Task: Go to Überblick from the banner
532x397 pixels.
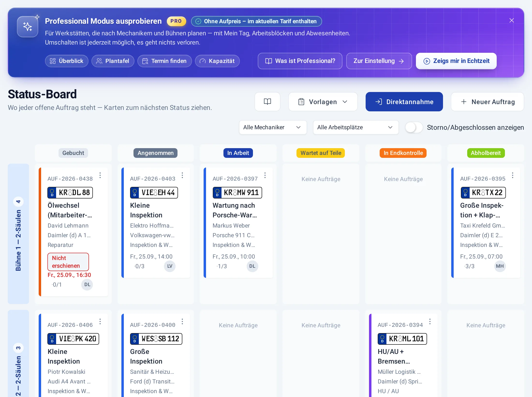Action: coord(66,61)
